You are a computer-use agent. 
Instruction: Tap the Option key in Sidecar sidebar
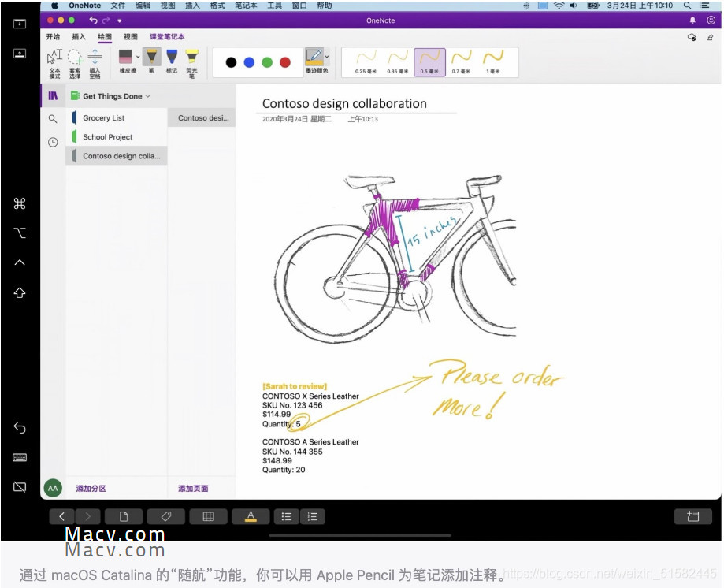pos(20,233)
